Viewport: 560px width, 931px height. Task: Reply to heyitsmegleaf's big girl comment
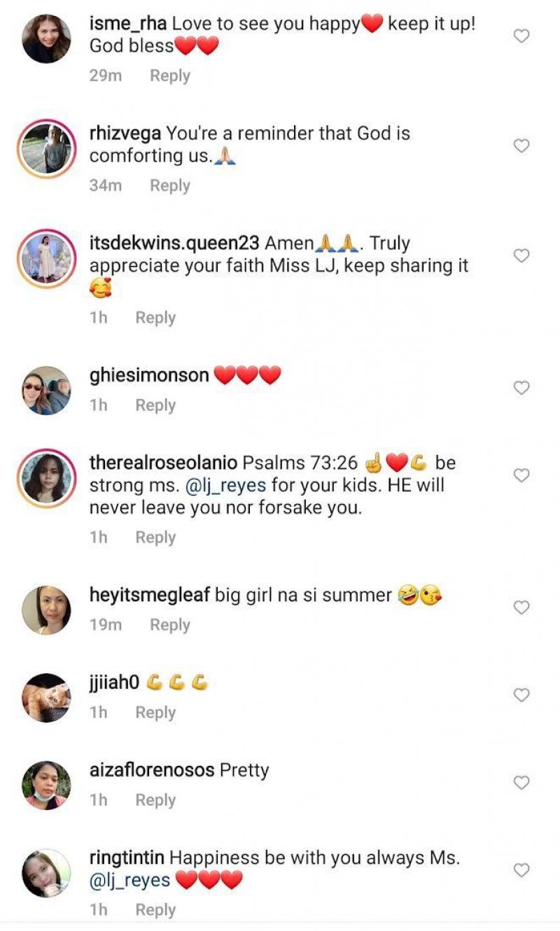coord(169,625)
